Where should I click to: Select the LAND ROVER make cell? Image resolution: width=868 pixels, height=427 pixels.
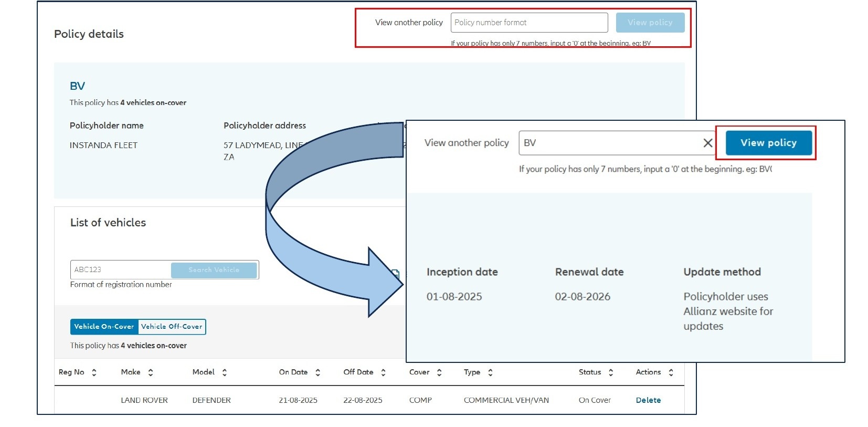coord(144,400)
